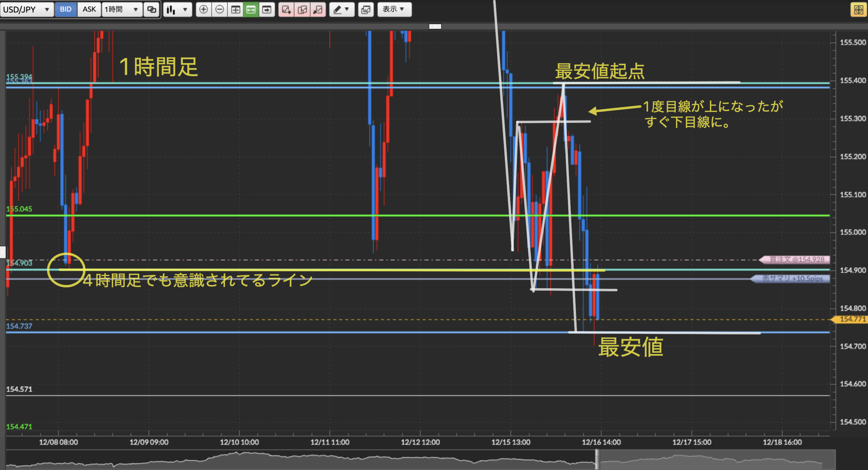Open the USD/JPY currency pair dropdown
This screenshot has width=868, height=470.
[x=26, y=9]
